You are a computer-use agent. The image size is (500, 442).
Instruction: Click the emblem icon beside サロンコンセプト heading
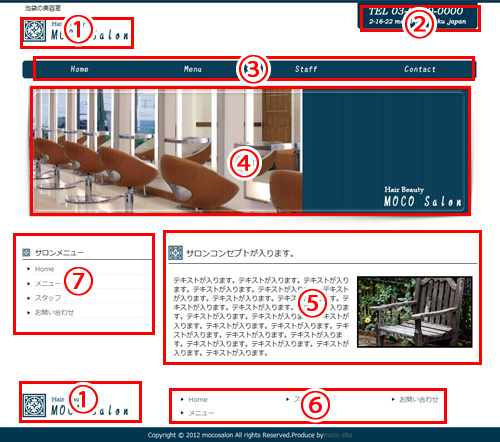(x=175, y=253)
